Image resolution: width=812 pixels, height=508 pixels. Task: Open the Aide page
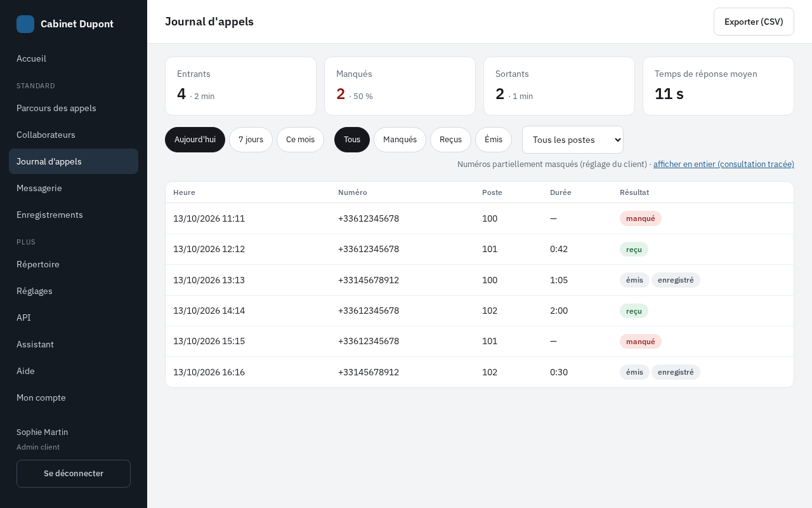pyautogui.click(x=74, y=371)
